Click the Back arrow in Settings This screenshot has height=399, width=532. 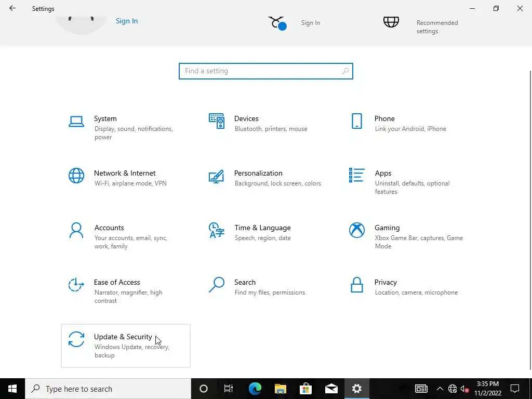coord(12,8)
